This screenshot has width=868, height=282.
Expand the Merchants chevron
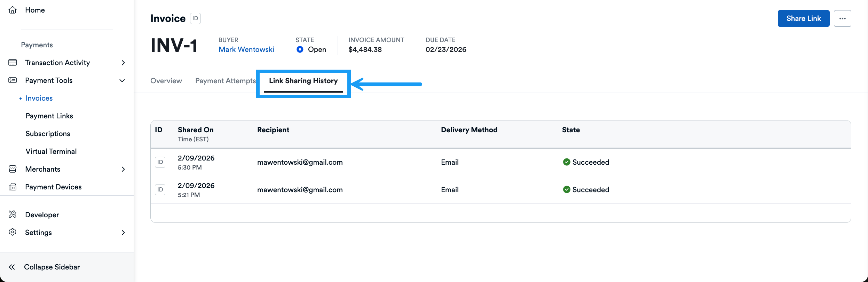tap(123, 169)
